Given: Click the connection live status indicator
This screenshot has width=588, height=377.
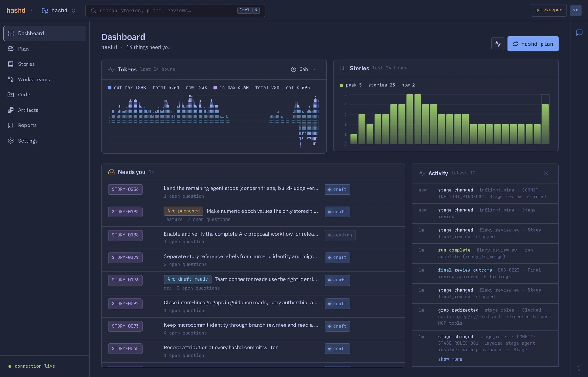Looking at the screenshot, I should tap(32, 366).
